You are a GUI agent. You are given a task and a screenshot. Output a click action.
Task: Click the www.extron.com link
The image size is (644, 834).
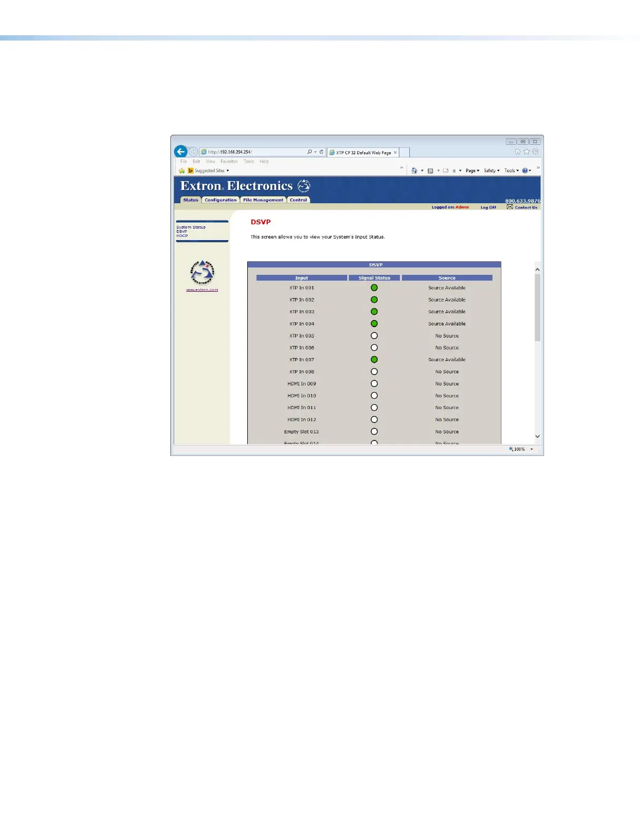coord(202,290)
